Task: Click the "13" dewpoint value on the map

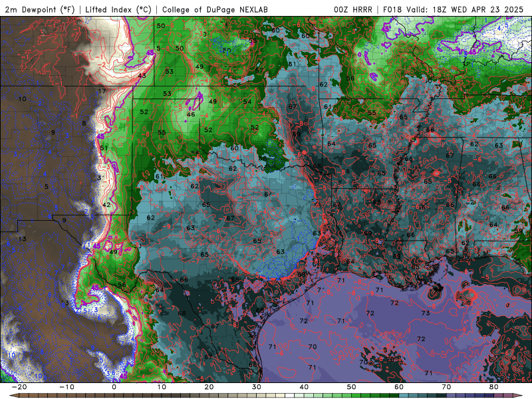Action: (23, 239)
